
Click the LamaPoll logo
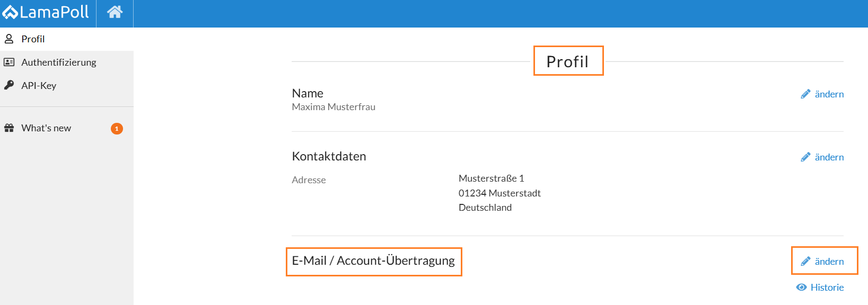click(x=46, y=12)
